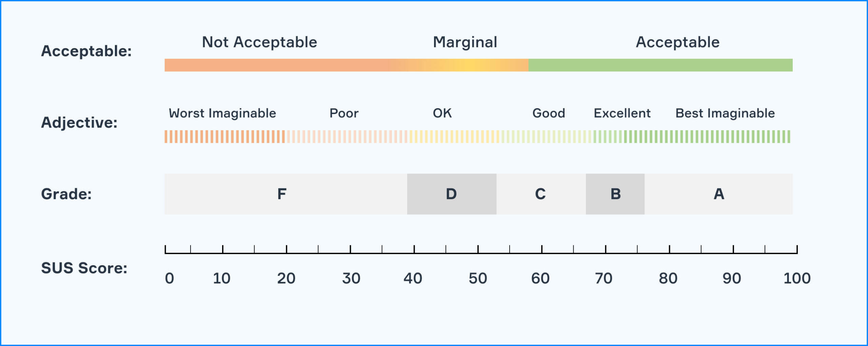Image resolution: width=868 pixels, height=346 pixels.
Task: Select the grade D block
Action: 452,194
